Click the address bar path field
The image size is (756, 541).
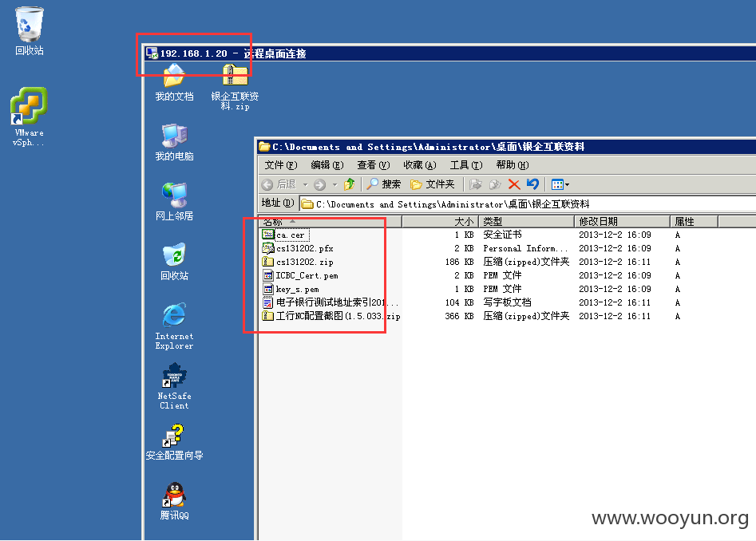[528, 204]
